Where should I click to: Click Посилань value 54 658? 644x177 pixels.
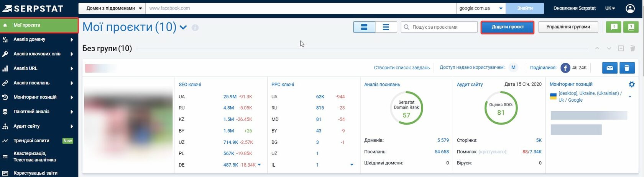(442, 152)
